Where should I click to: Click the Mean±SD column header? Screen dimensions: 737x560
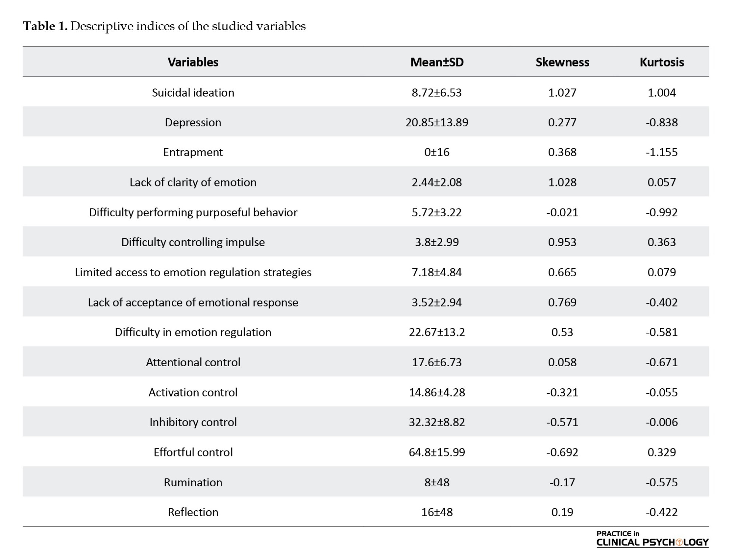click(437, 62)
